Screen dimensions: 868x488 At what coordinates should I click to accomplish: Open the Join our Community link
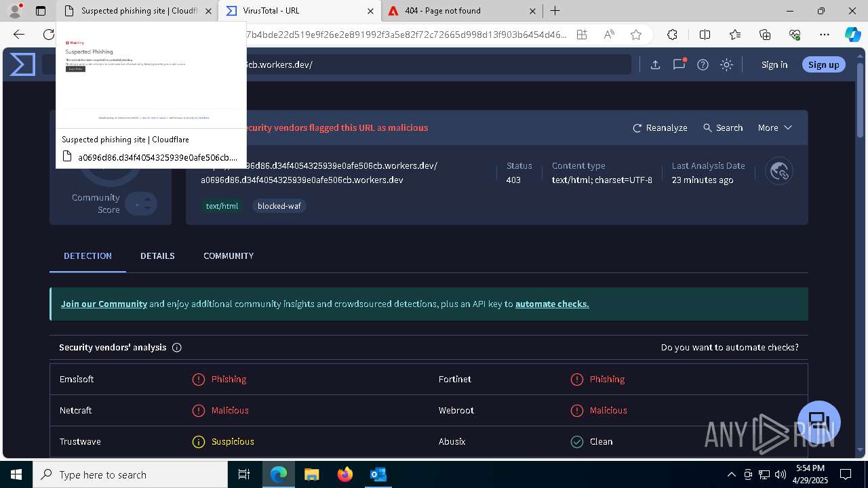(x=104, y=304)
